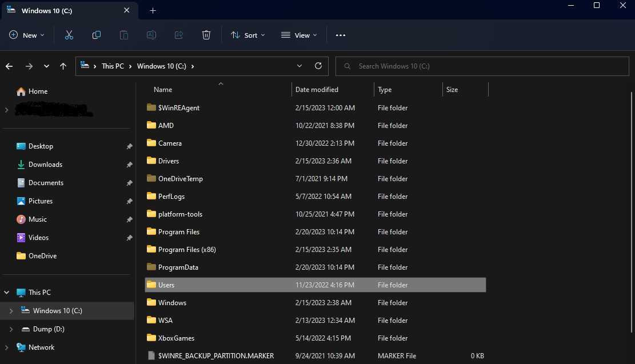This screenshot has width=635, height=364.
Task: Click the Cut scissors icon
Action: click(x=69, y=35)
